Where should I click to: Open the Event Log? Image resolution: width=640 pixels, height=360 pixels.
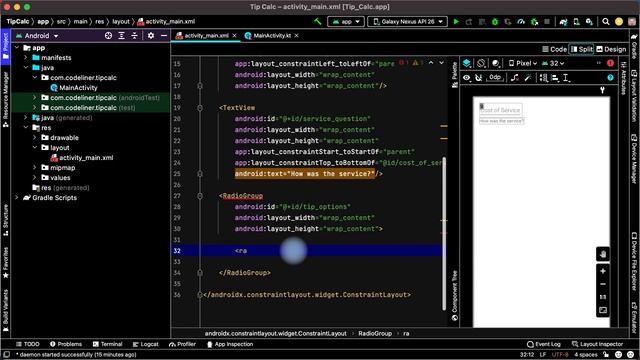point(544,344)
